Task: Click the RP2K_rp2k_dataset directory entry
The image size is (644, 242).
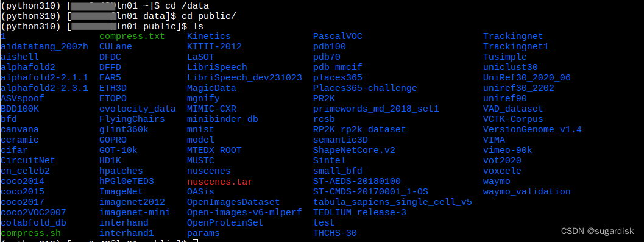Action: click(x=359, y=129)
